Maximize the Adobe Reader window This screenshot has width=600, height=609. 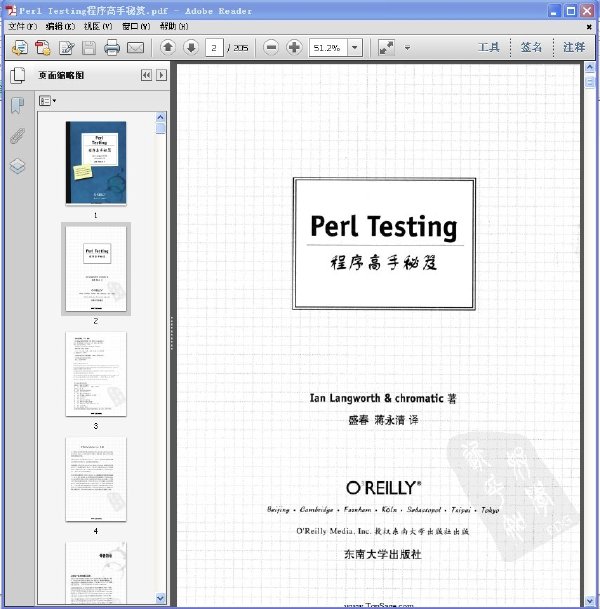pos(571,10)
